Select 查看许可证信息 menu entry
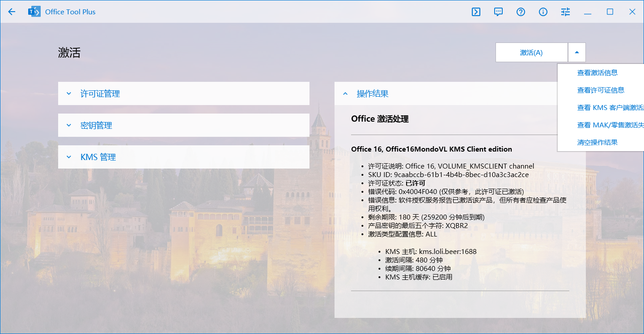Screen dimensions: 644x334 tap(601, 90)
